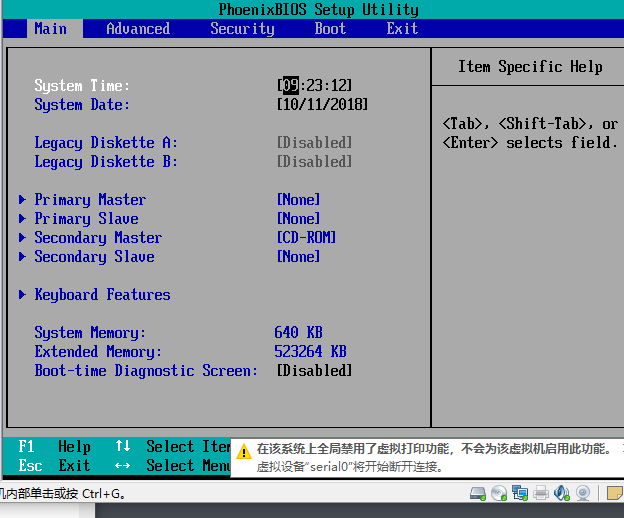Click the Select Menu arrows hint
Screen dimensions: 624x518
[x=173, y=465]
